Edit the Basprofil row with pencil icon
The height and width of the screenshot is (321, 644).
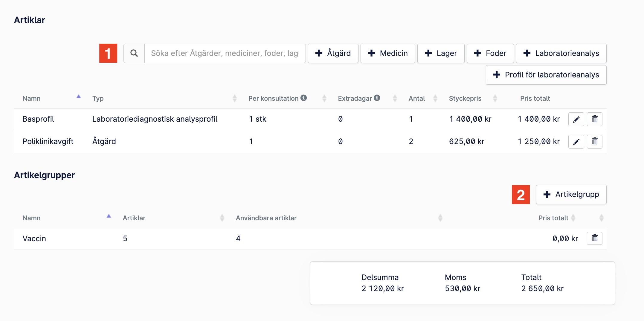point(576,119)
